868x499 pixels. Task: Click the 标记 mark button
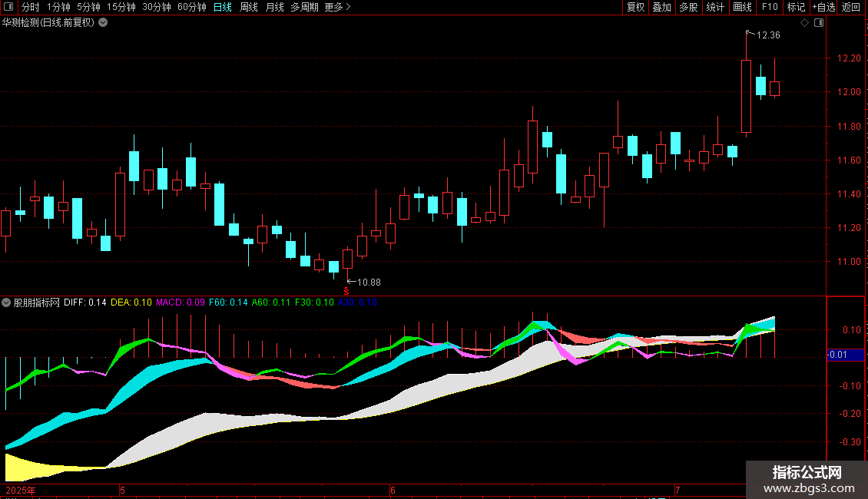tap(796, 7)
